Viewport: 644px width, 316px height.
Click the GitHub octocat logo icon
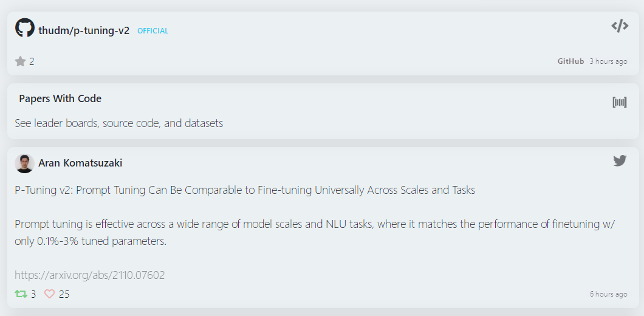tap(25, 28)
